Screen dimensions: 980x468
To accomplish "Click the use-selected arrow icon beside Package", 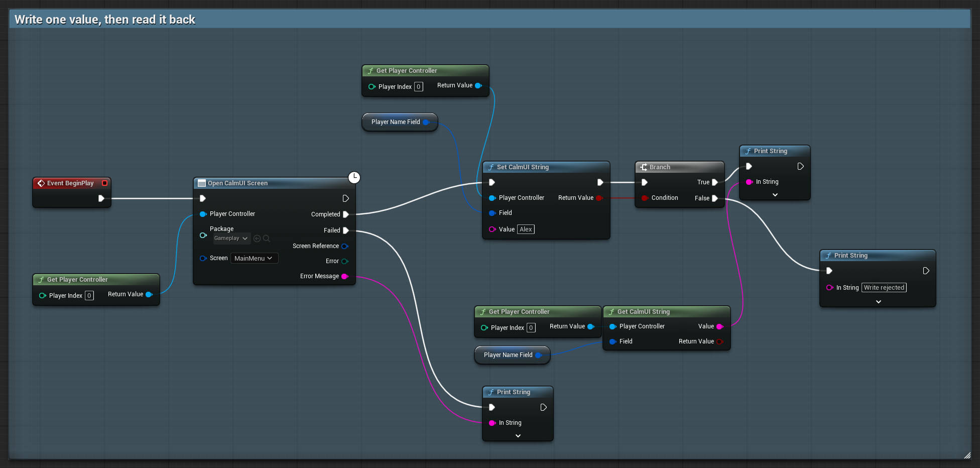I will pos(257,239).
